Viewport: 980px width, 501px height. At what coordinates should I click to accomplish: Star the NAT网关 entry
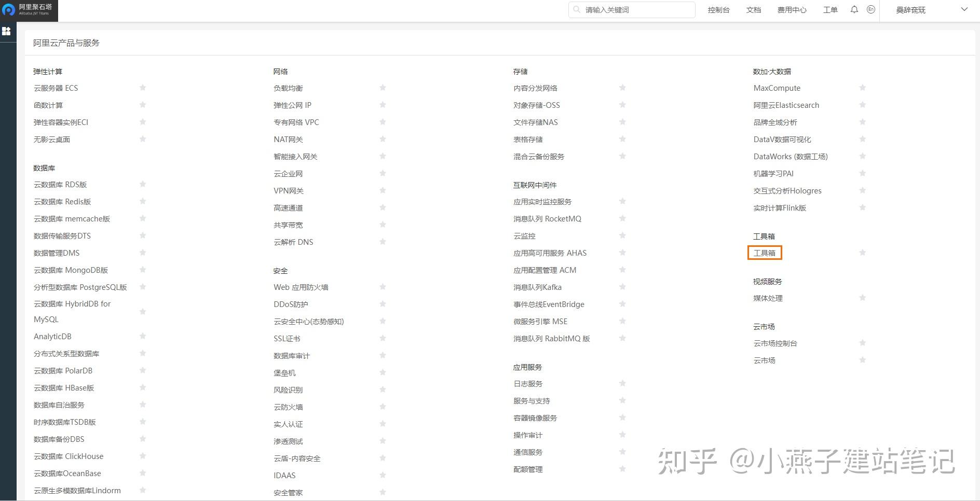383,139
